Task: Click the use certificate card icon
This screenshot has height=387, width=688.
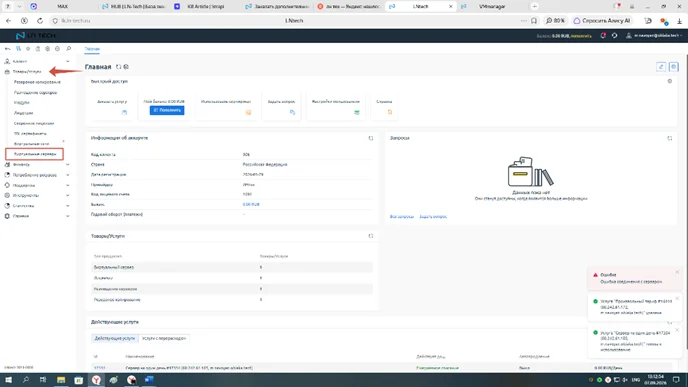Action: tap(248, 112)
